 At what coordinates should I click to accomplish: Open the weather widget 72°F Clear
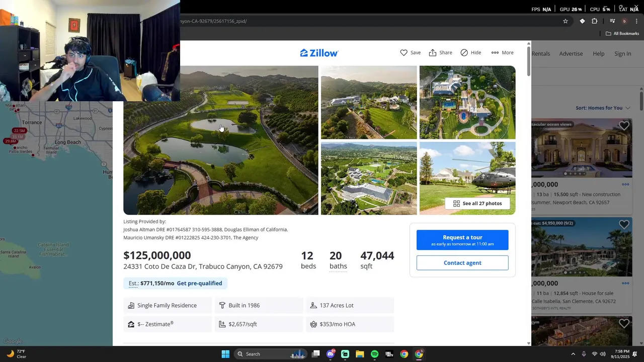pos(15,354)
